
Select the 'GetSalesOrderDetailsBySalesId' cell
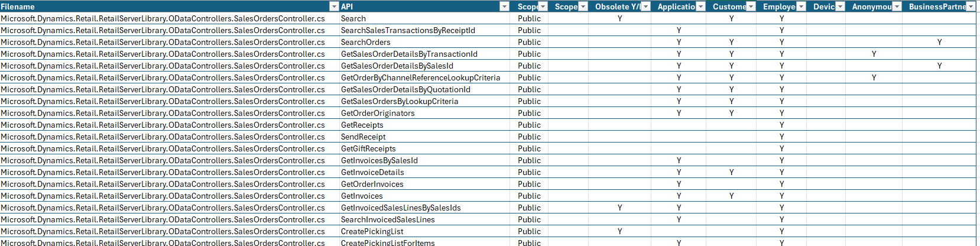click(x=424, y=66)
